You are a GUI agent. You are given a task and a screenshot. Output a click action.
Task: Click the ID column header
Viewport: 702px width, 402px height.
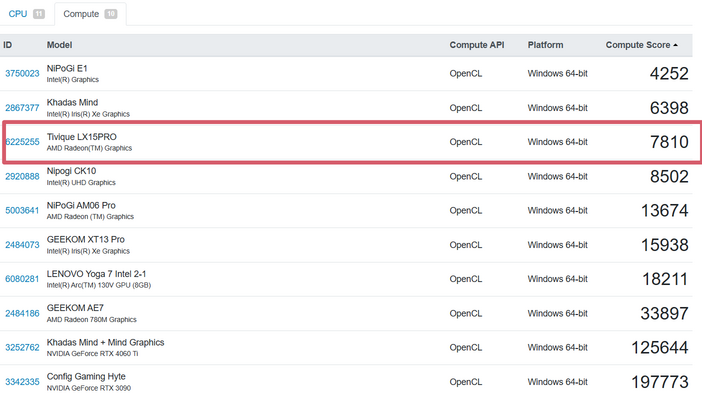(8, 45)
